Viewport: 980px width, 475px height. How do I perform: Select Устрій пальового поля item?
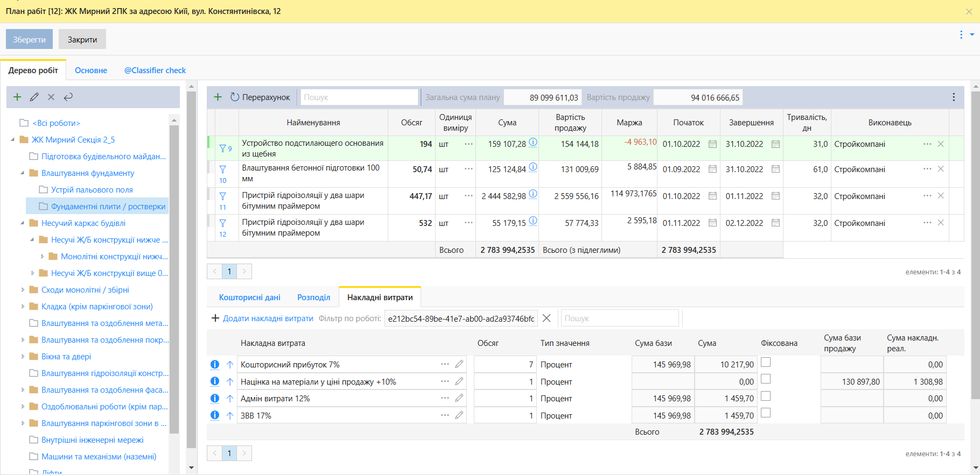click(92, 189)
